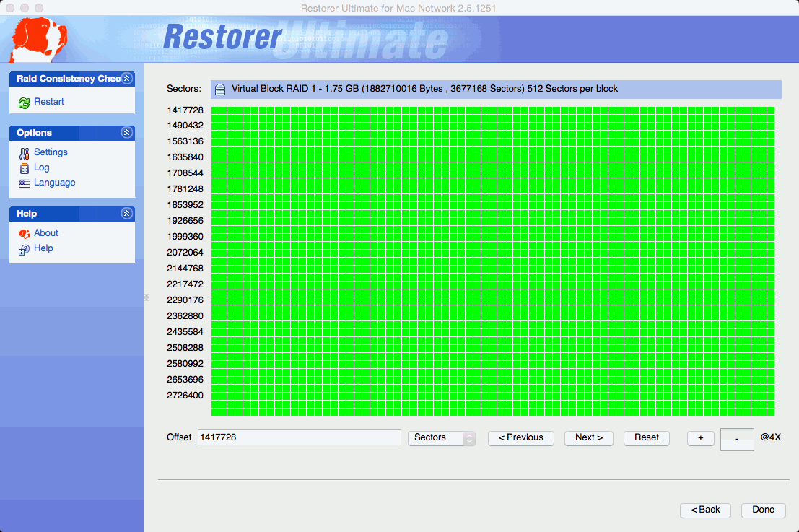Click the Virtual Block RAID drive icon

[x=220, y=90]
